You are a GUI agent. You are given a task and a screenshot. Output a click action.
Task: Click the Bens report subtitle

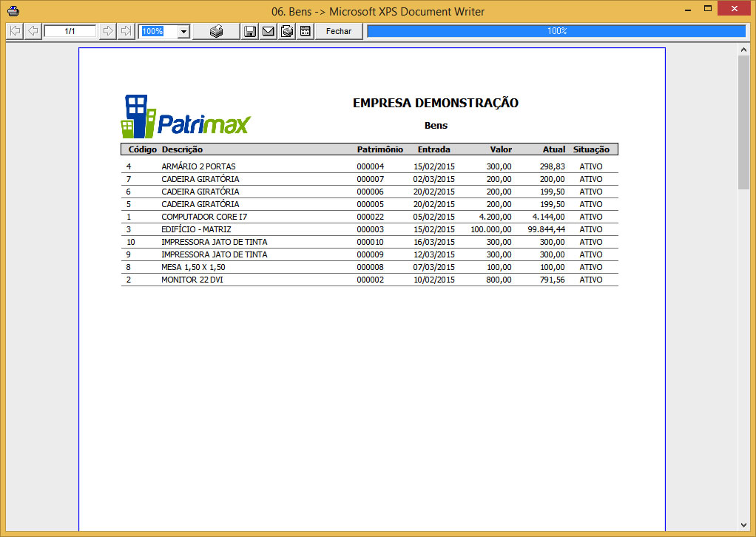[436, 125]
